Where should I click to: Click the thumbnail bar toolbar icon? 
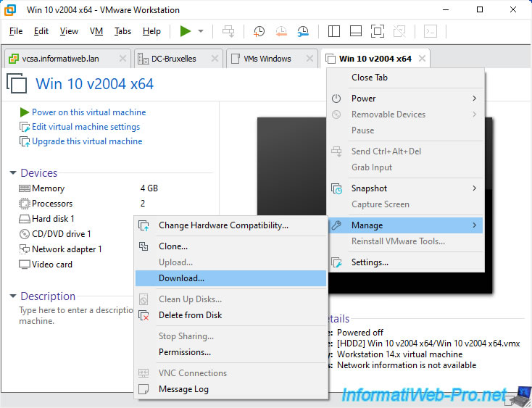pos(355,31)
